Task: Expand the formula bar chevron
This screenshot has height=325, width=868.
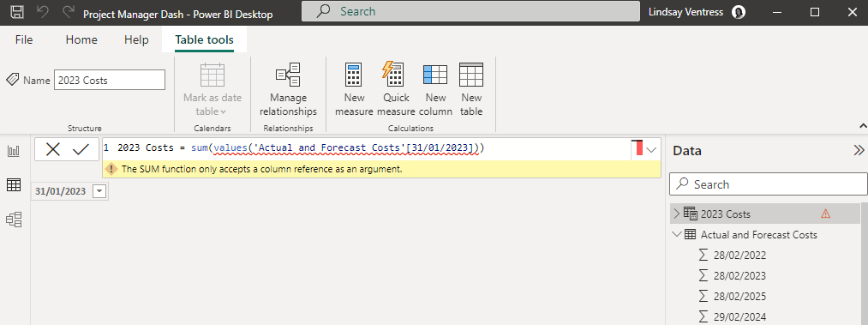Action: pos(651,149)
